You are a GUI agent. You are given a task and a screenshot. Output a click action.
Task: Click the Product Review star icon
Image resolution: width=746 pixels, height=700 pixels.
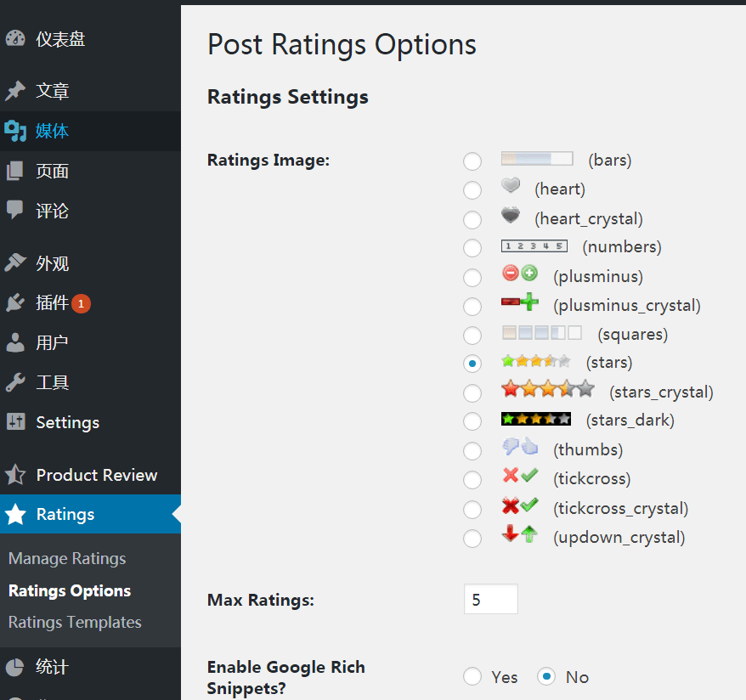(15, 475)
